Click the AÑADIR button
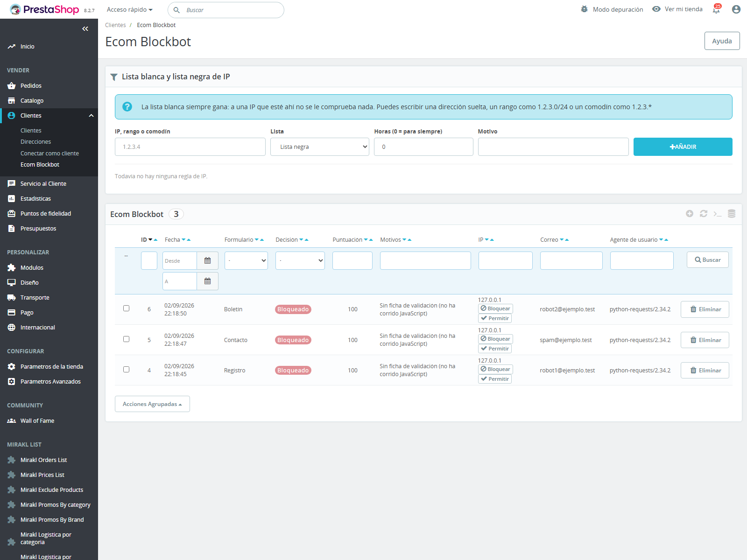This screenshot has height=560, width=747. [683, 147]
